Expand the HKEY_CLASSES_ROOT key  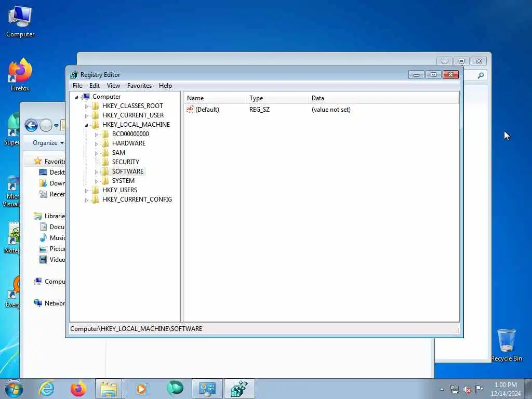point(87,106)
